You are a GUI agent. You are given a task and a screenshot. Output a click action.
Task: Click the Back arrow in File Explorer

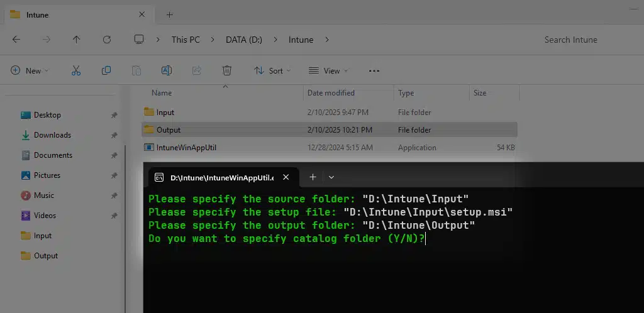16,40
